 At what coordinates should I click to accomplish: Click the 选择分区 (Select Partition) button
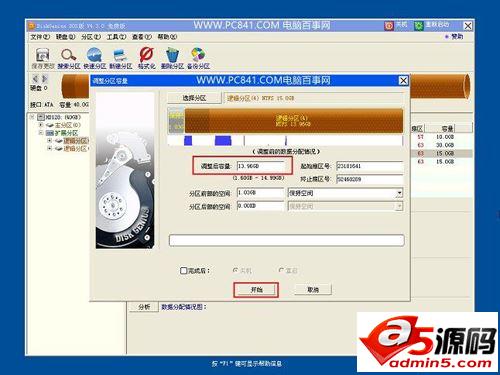194,98
